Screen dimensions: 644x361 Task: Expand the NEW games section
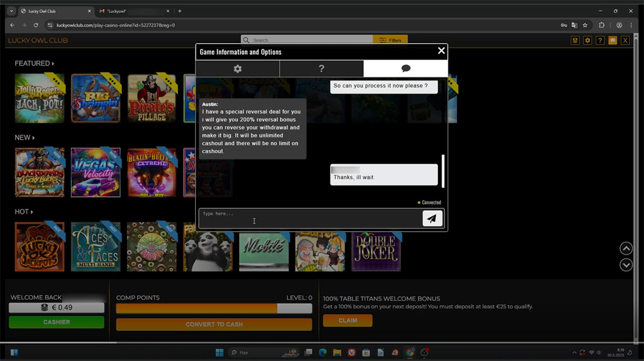point(25,138)
